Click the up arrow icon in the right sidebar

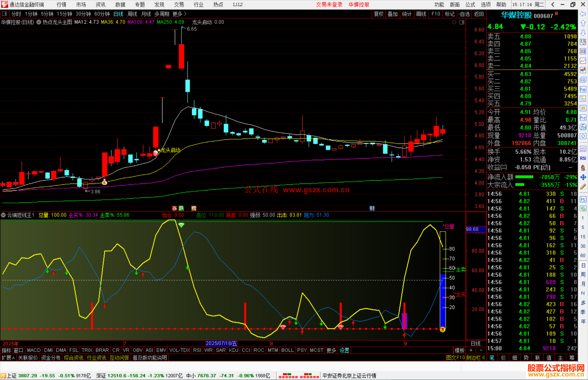click(x=583, y=23)
